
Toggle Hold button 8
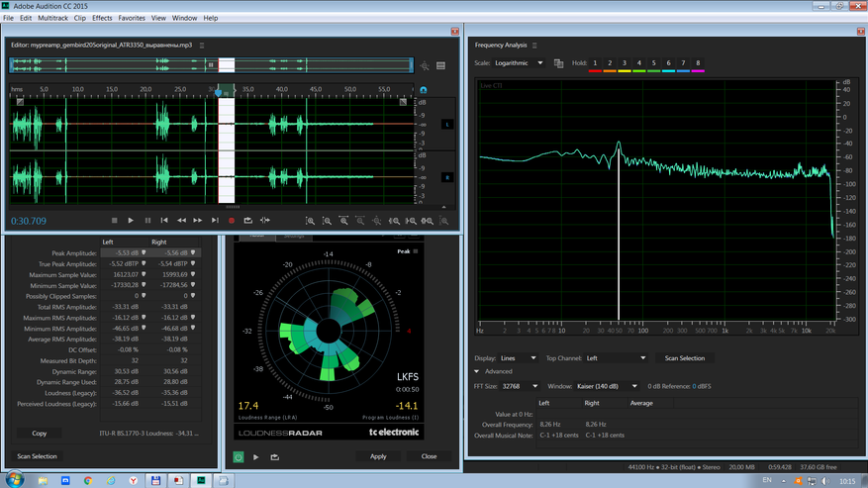click(698, 63)
